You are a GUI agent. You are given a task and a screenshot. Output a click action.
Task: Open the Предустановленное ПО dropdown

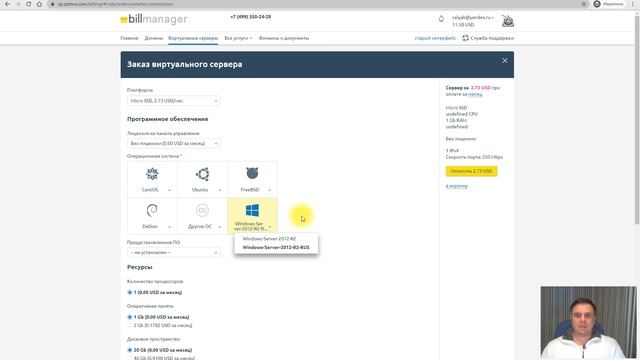pyautogui.click(x=174, y=252)
